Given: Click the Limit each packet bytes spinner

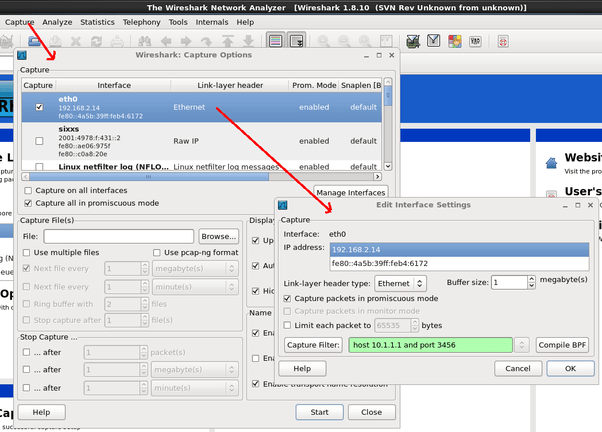Looking at the screenshot, I should pyautogui.click(x=415, y=325).
